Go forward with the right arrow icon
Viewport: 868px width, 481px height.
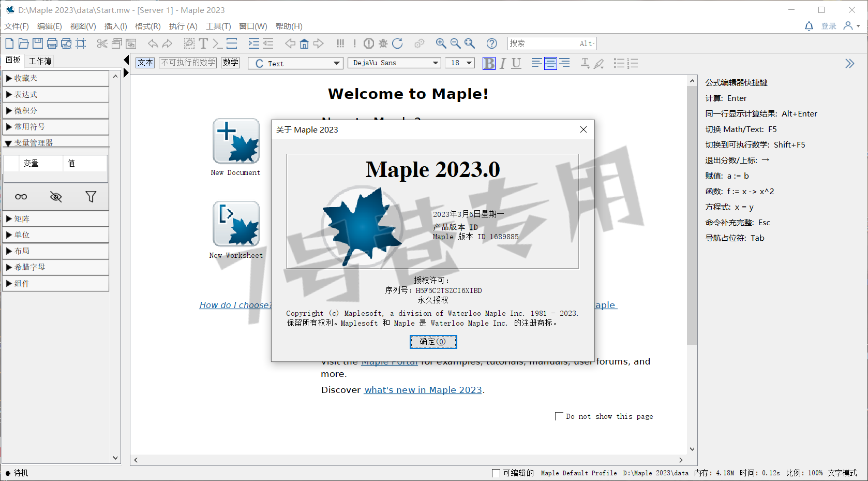pos(319,43)
